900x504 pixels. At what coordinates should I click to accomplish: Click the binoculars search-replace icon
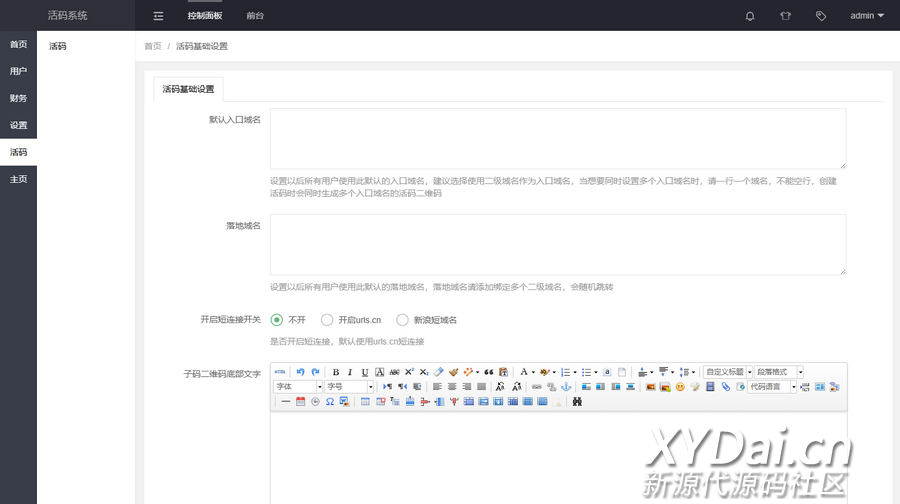(577, 402)
